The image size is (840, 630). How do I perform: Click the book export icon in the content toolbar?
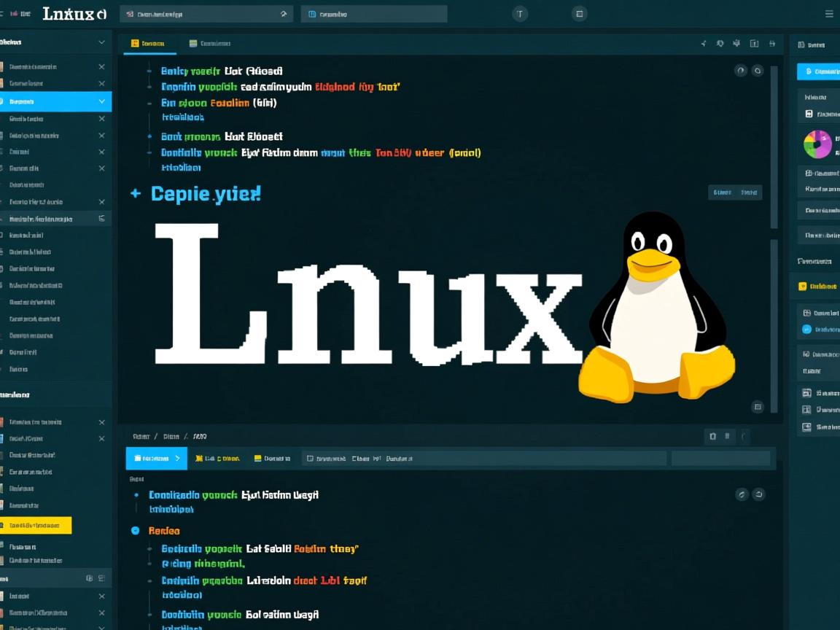pos(752,44)
